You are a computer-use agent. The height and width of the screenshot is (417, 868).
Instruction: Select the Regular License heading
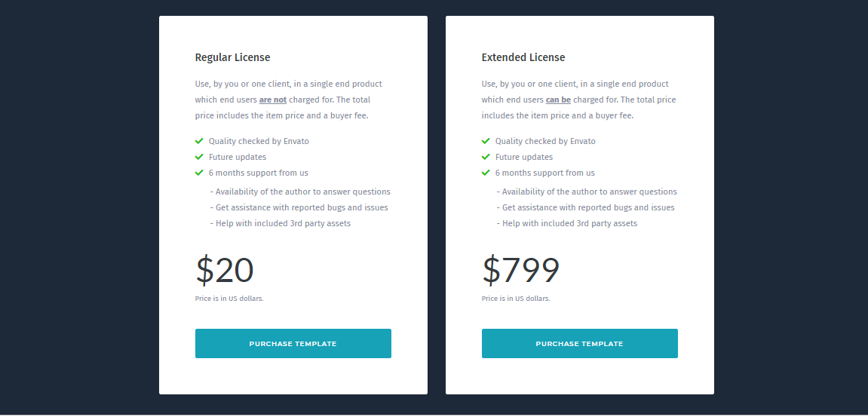tap(232, 57)
